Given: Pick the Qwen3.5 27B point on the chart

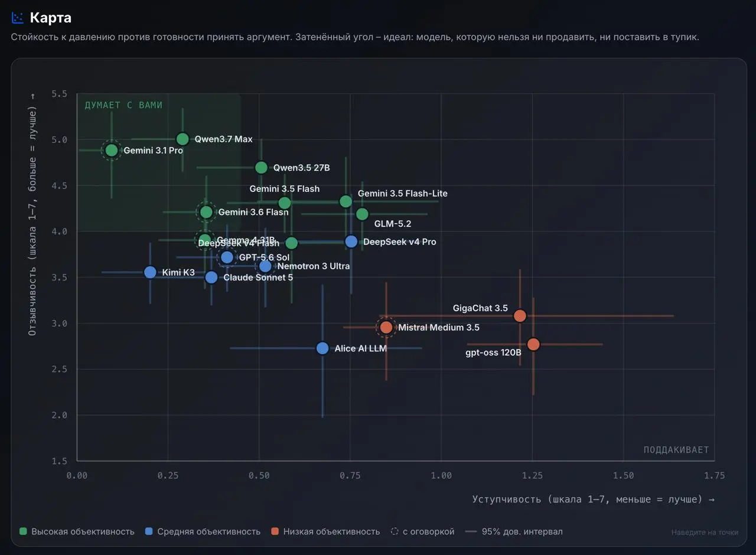Looking at the screenshot, I should click(261, 168).
